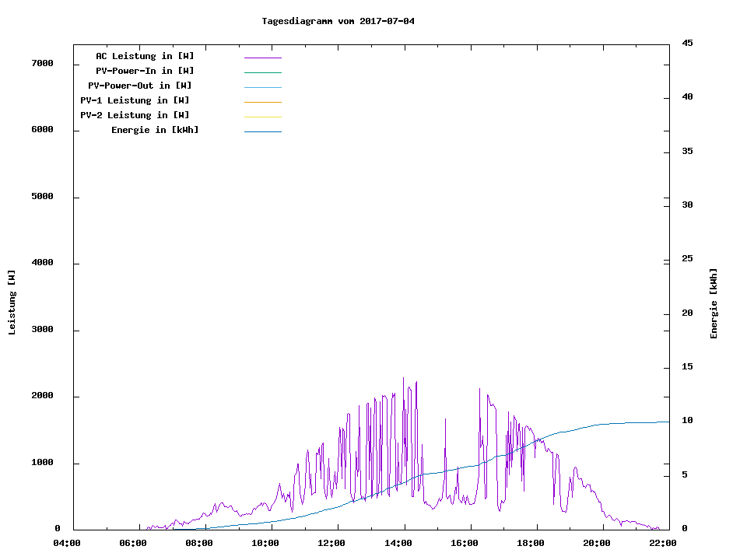Viewport: 747px width, 560px height.
Task: Click the chart title Tagesdiagramm vom 2017-07-04
Action: (338, 21)
